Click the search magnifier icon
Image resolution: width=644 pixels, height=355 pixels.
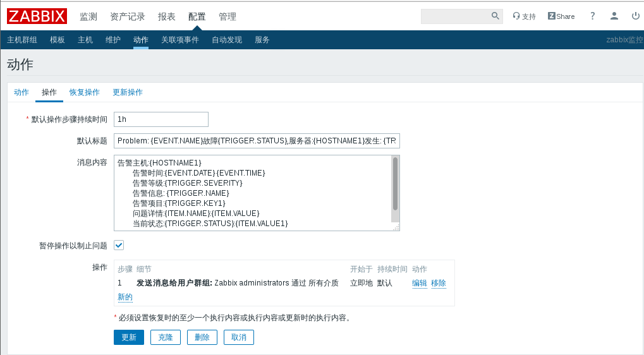click(495, 16)
